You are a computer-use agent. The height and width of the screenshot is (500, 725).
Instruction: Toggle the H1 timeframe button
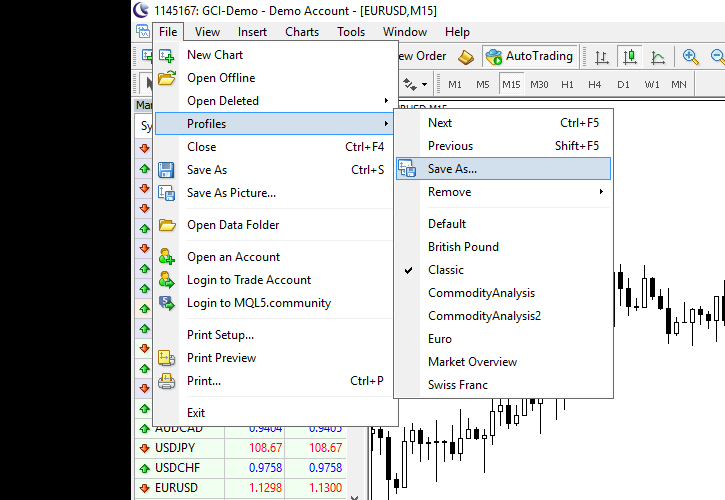[x=567, y=85]
